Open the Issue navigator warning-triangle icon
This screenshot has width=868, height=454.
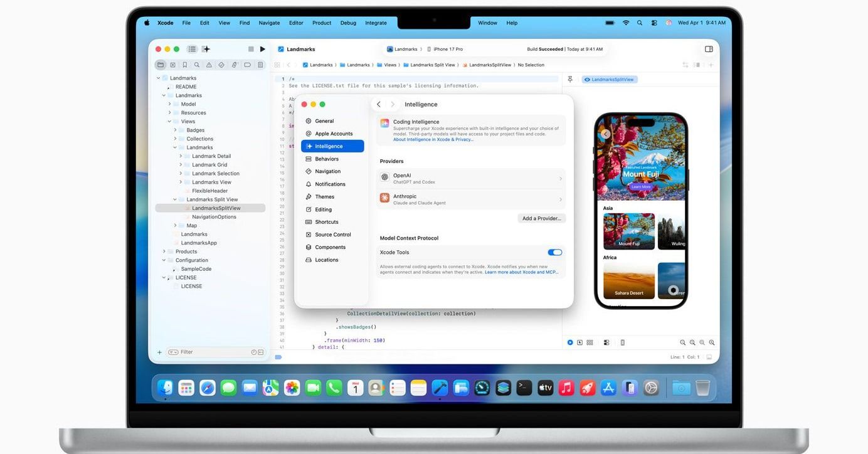click(209, 65)
